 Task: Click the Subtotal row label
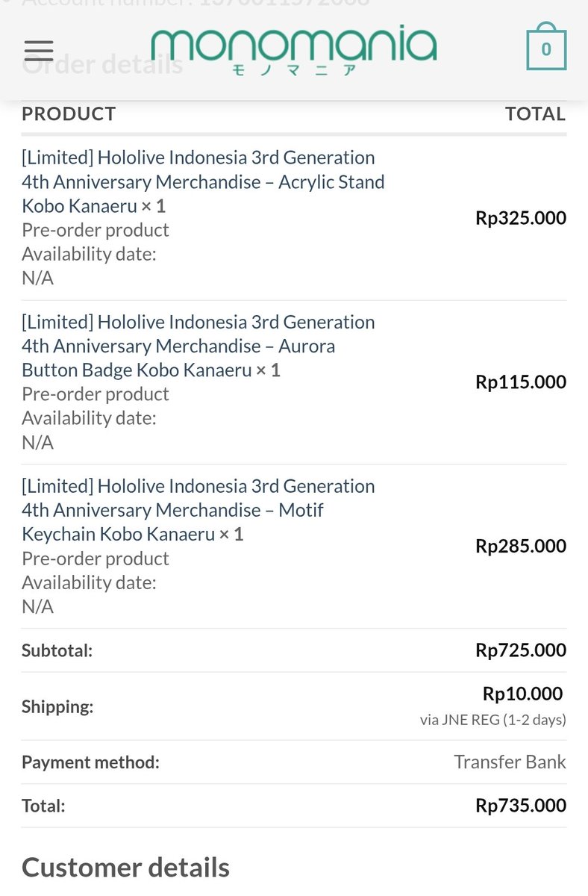coord(57,650)
